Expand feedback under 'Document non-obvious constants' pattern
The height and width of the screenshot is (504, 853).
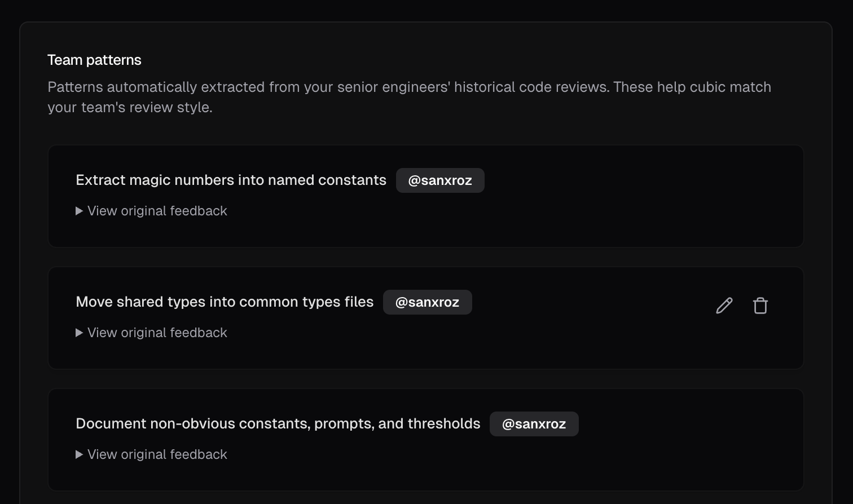(157, 454)
